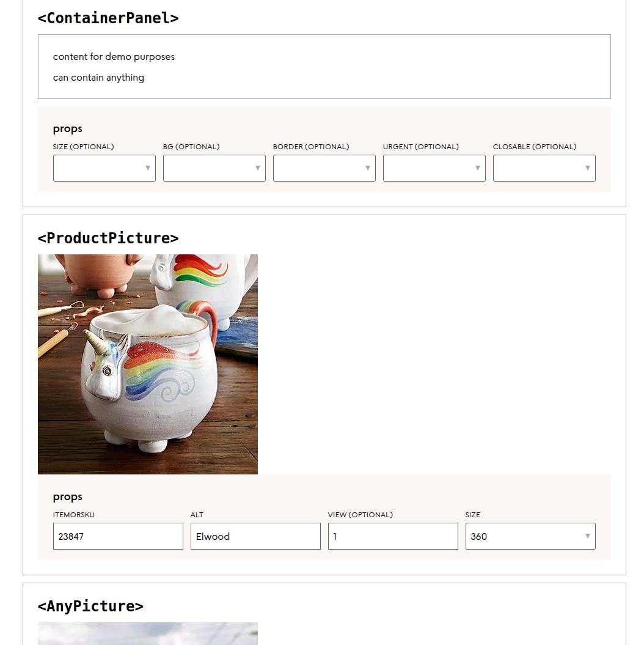This screenshot has width=644, height=645.
Task: Expand the URGENT (OPTIONAL) dropdown
Action: pos(434,168)
